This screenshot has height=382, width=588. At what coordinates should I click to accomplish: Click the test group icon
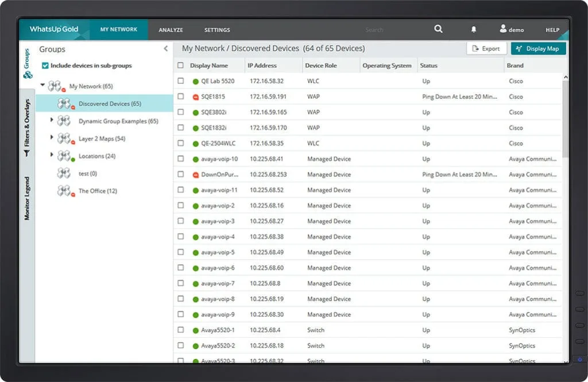click(64, 173)
